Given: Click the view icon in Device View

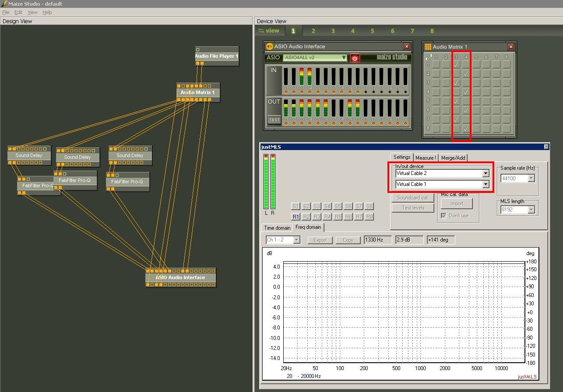Looking at the screenshot, I should [261, 31].
